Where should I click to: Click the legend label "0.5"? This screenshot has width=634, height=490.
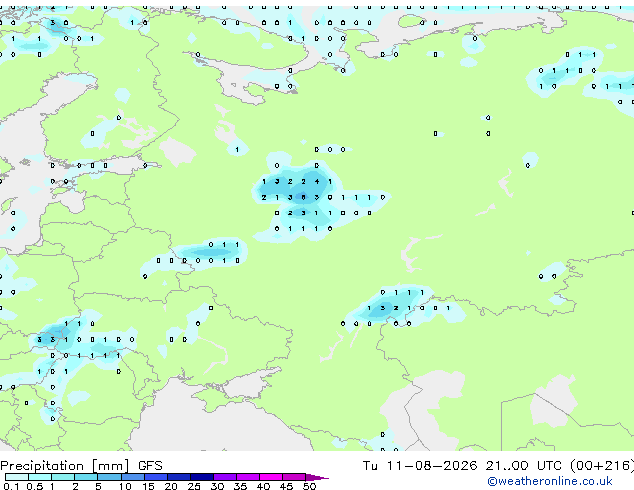(x=35, y=486)
